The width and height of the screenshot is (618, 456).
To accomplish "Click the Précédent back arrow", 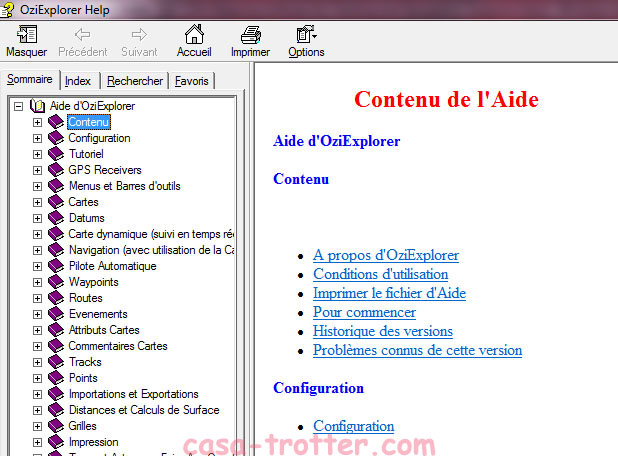I will click(x=82, y=35).
